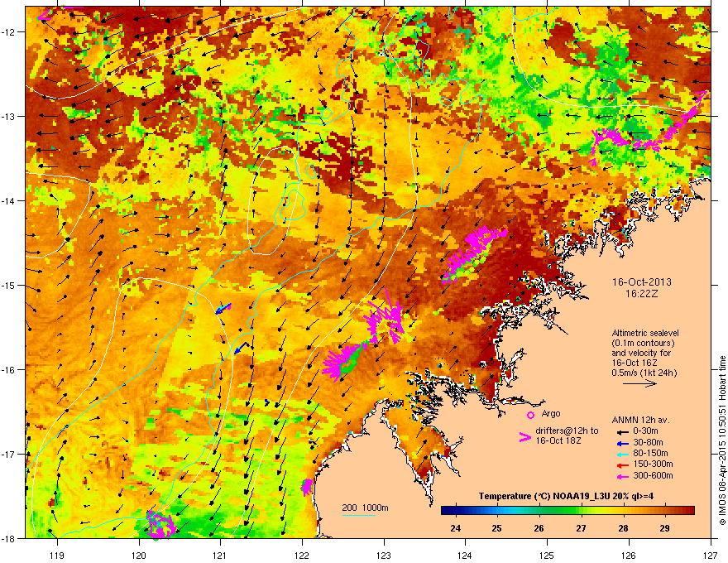The width and height of the screenshot is (728, 563).
Task: Click the '300-600m' depth label
Action: 653,476
